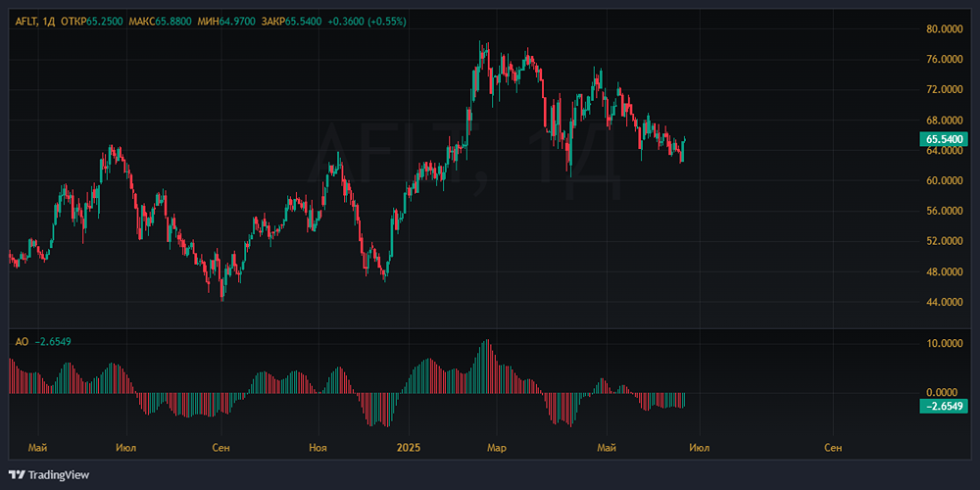980x490 pixels.
Task: Click the МАКС high value 65.8800
Action: (176, 21)
